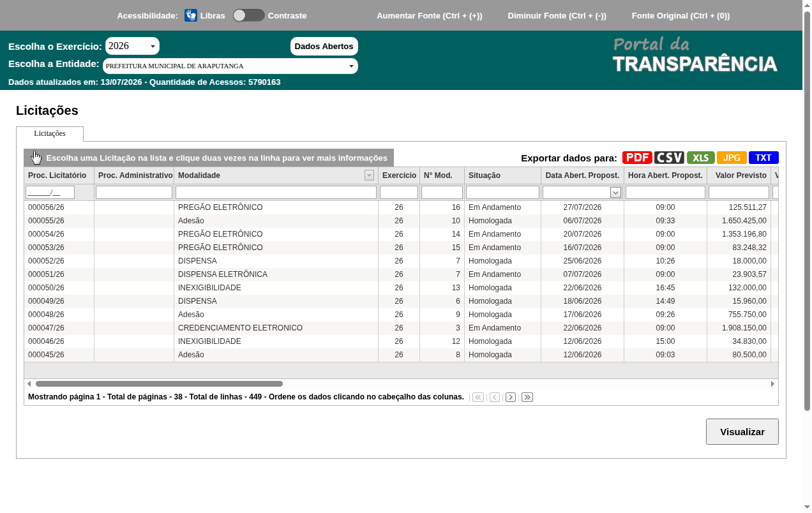This screenshot has height=513, width=812.
Task: Click the value 755.750,00
Action: pos(748,315)
